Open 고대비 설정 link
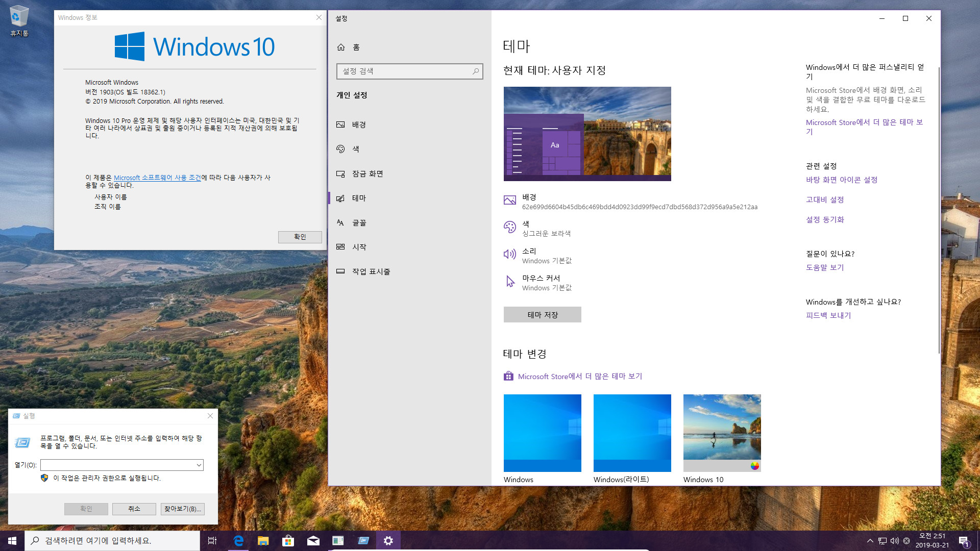Image resolution: width=980 pixels, height=551 pixels. (825, 200)
